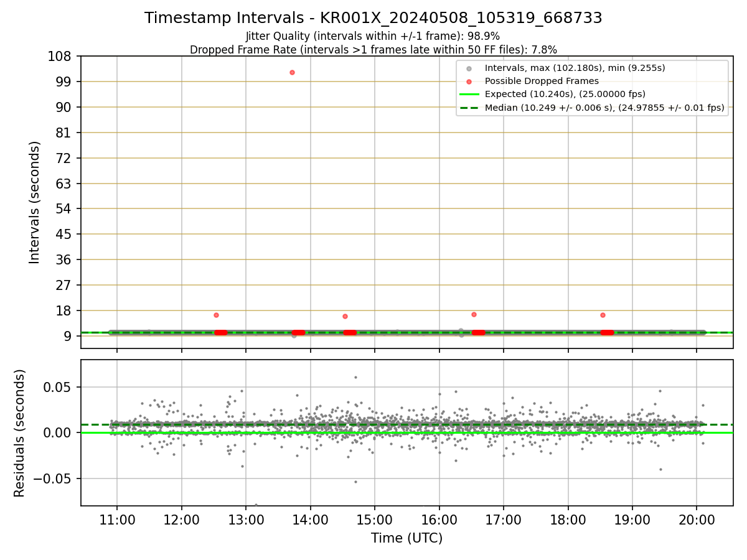Click the x-axis tick label "16:00"
Image resolution: width=747 pixels, height=560 pixels.
tap(439, 520)
